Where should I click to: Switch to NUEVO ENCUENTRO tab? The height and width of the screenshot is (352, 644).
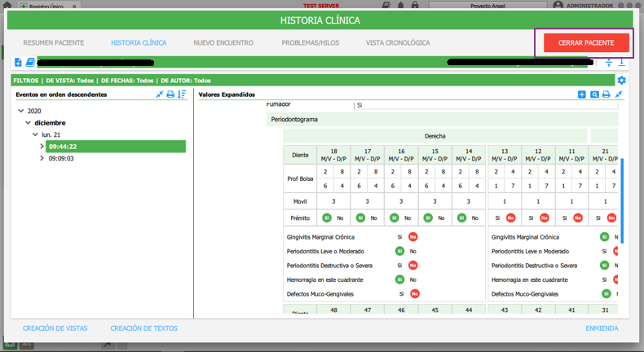[x=223, y=42]
